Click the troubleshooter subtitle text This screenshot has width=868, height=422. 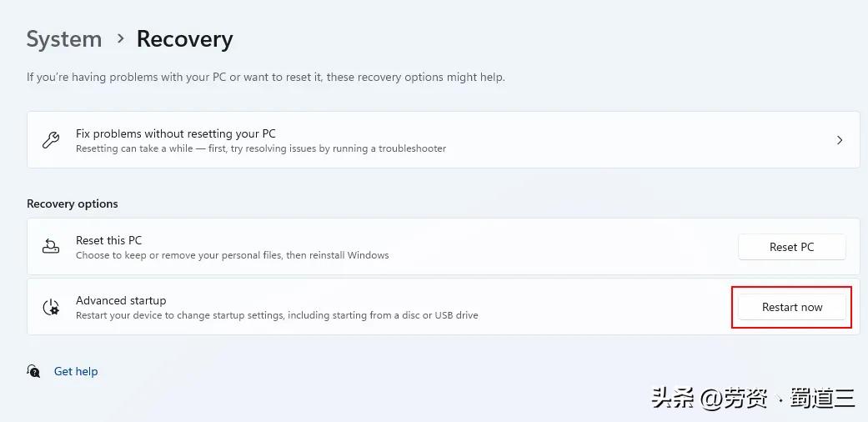261,148
